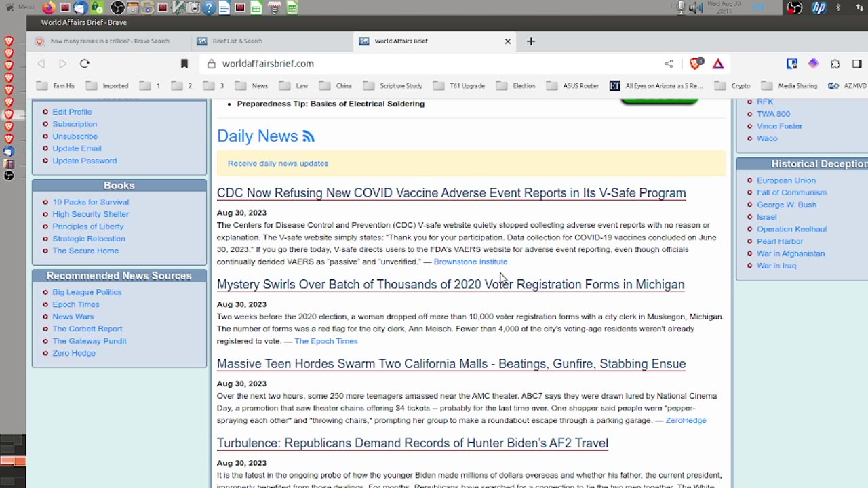Open the Daily News RSS feed icon
The height and width of the screenshot is (488, 868).
pyautogui.click(x=309, y=136)
